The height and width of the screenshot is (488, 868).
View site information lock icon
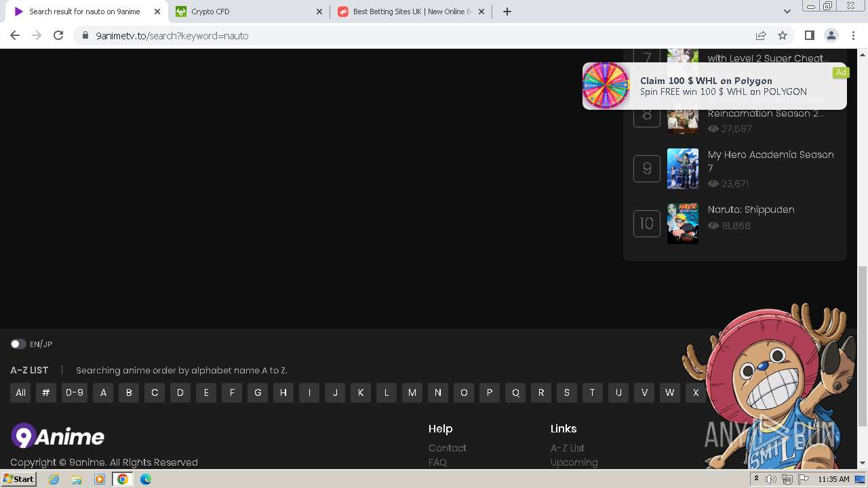[85, 36]
